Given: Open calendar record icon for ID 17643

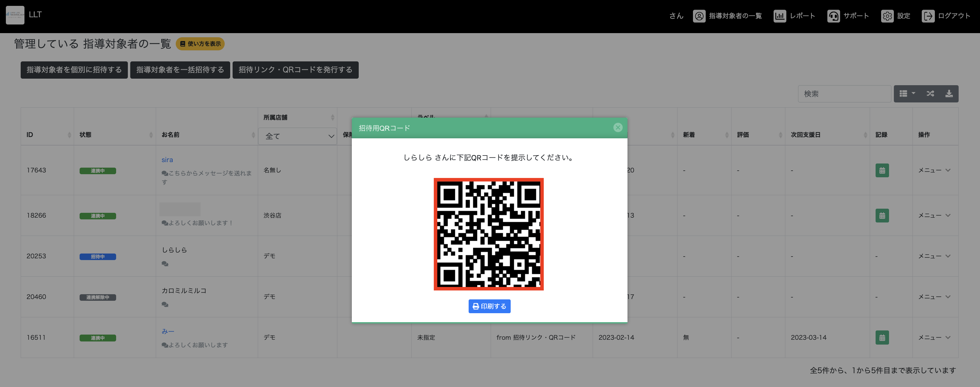Looking at the screenshot, I should click(x=882, y=170).
